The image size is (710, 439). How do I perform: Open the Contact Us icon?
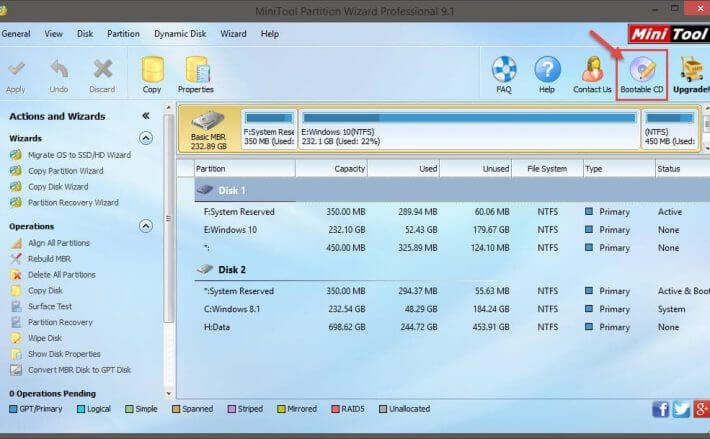pos(592,75)
